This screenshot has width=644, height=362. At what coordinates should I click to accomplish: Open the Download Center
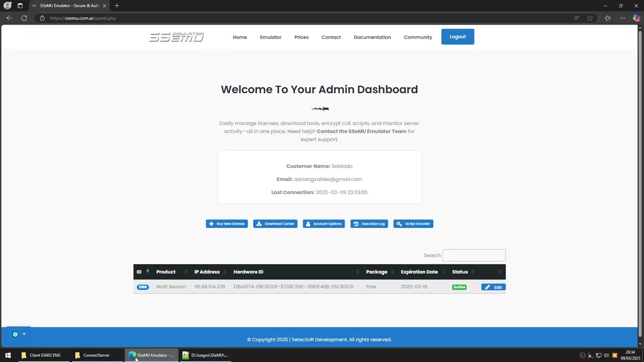click(x=275, y=224)
